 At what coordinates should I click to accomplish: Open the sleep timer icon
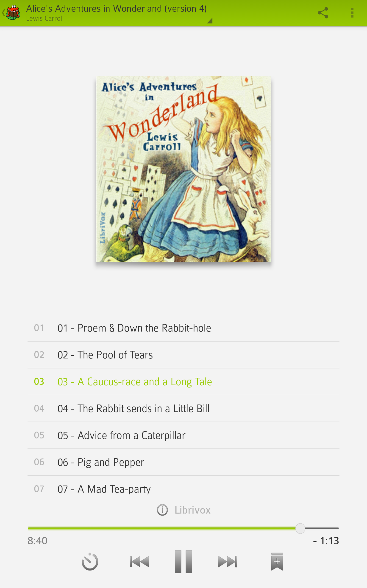click(90, 562)
